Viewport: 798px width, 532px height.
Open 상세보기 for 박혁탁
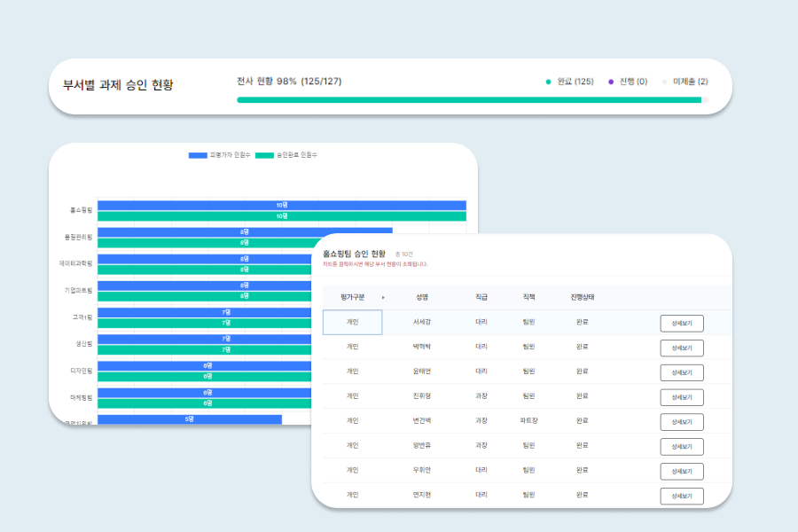click(681, 348)
